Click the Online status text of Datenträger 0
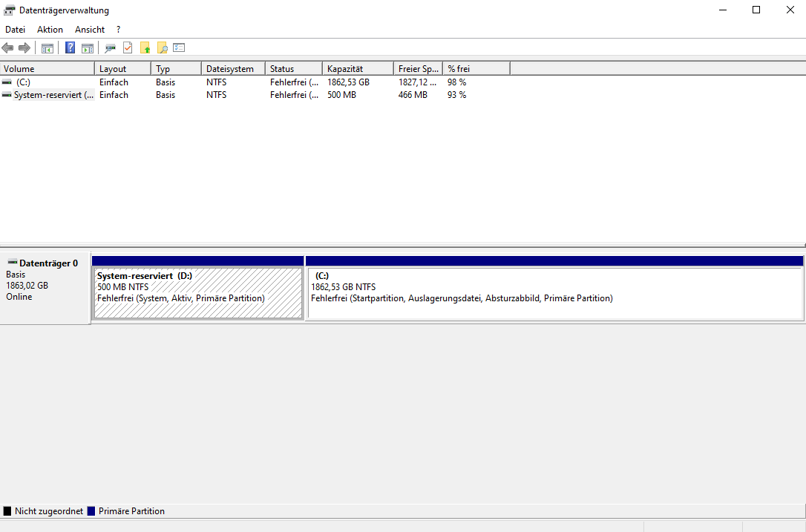This screenshot has height=532, width=806. click(19, 297)
